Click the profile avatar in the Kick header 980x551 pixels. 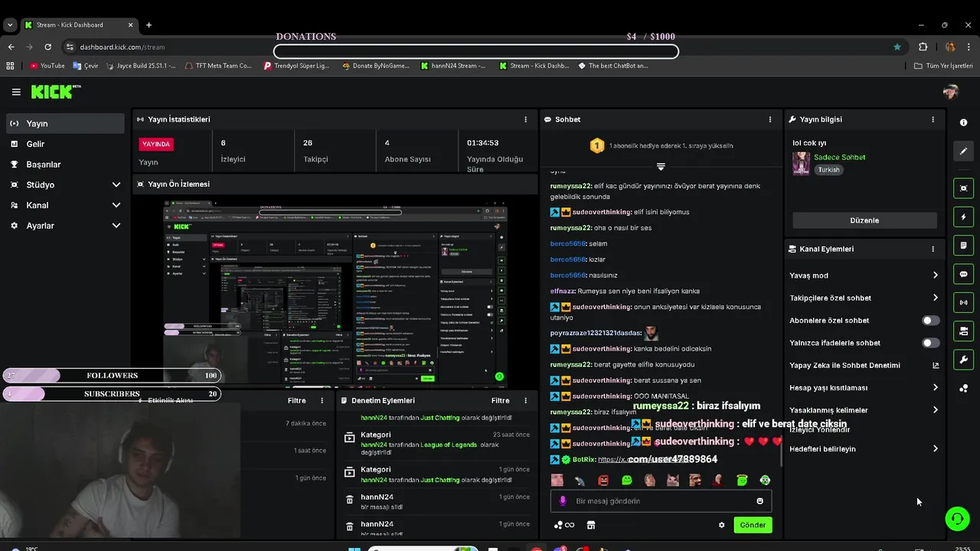click(x=950, y=92)
